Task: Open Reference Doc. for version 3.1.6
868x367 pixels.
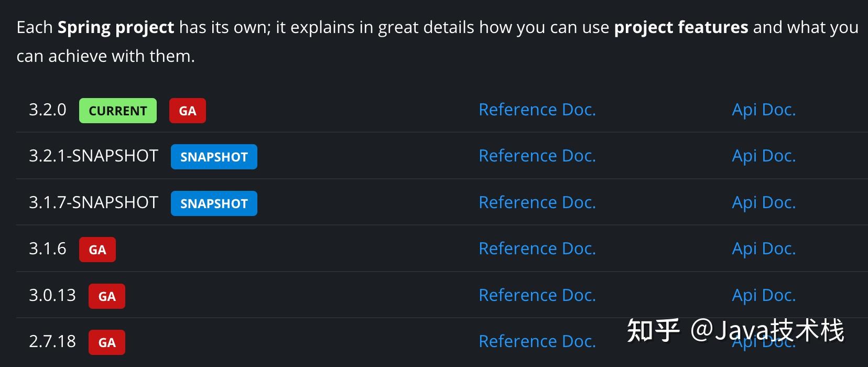Action: (x=537, y=249)
